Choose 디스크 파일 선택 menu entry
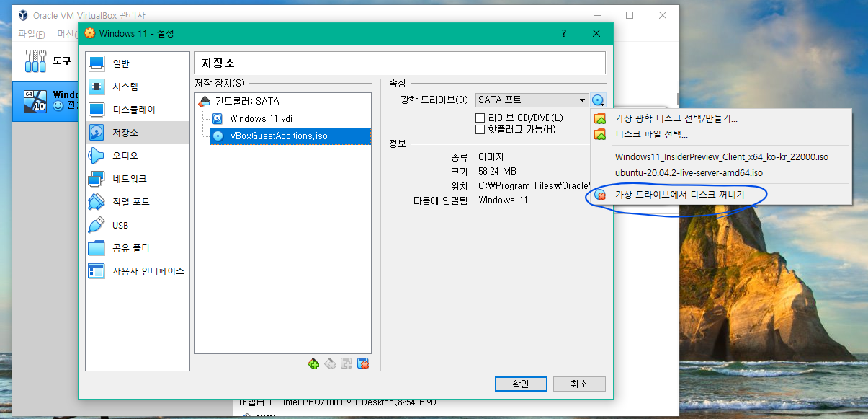The width and height of the screenshot is (868, 419). point(721,134)
